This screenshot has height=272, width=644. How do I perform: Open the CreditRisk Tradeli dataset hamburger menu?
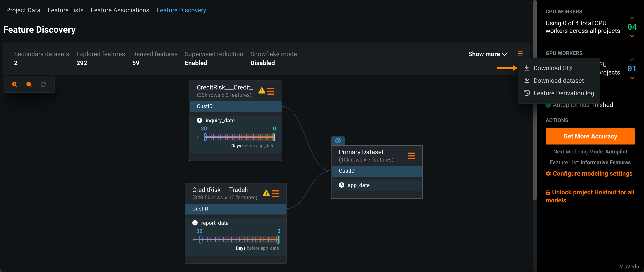(x=275, y=193)
